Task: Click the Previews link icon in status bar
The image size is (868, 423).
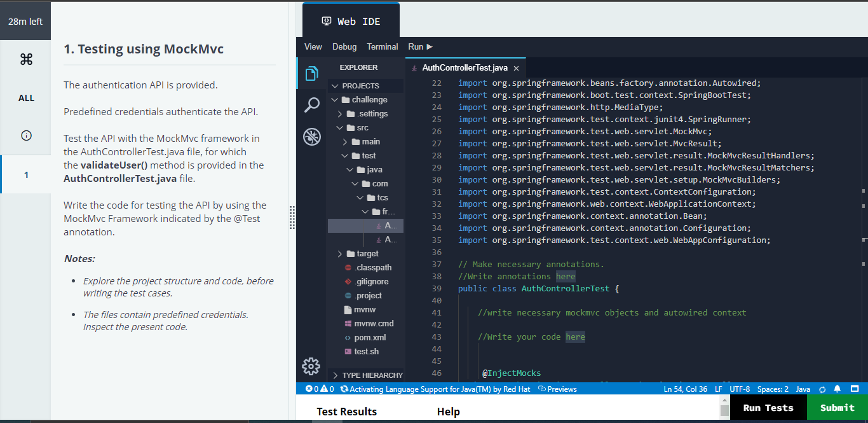Action: [x=542, y=389]
